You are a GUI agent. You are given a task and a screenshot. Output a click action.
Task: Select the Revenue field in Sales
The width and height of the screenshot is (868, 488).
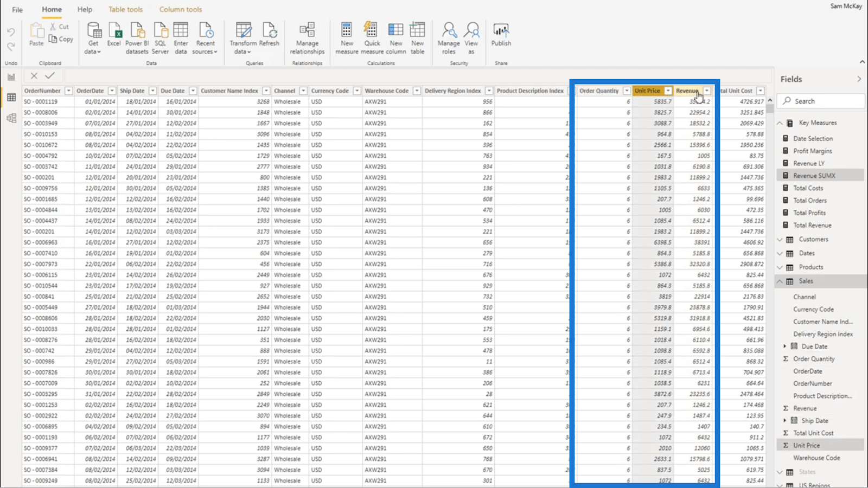coord(805,408)
